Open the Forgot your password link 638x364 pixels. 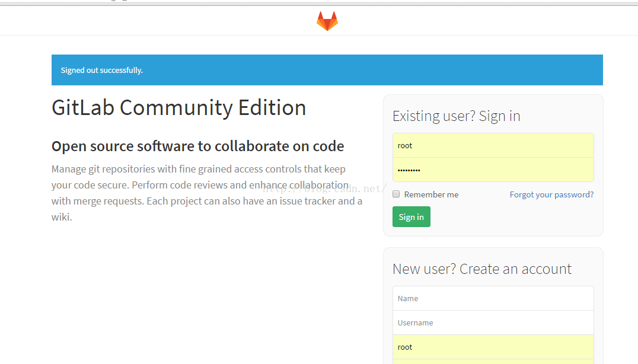click(551, 194)
